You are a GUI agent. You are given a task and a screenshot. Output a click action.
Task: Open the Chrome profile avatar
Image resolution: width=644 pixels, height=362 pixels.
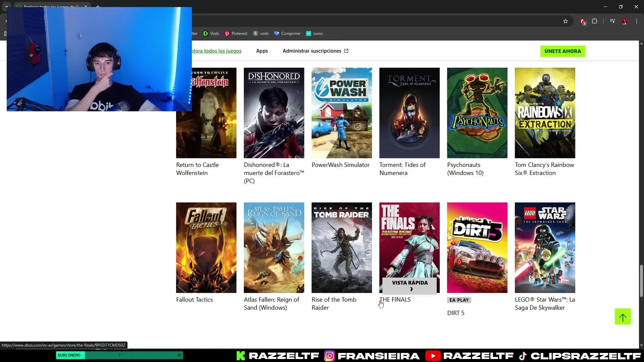[x=624, y=21]
